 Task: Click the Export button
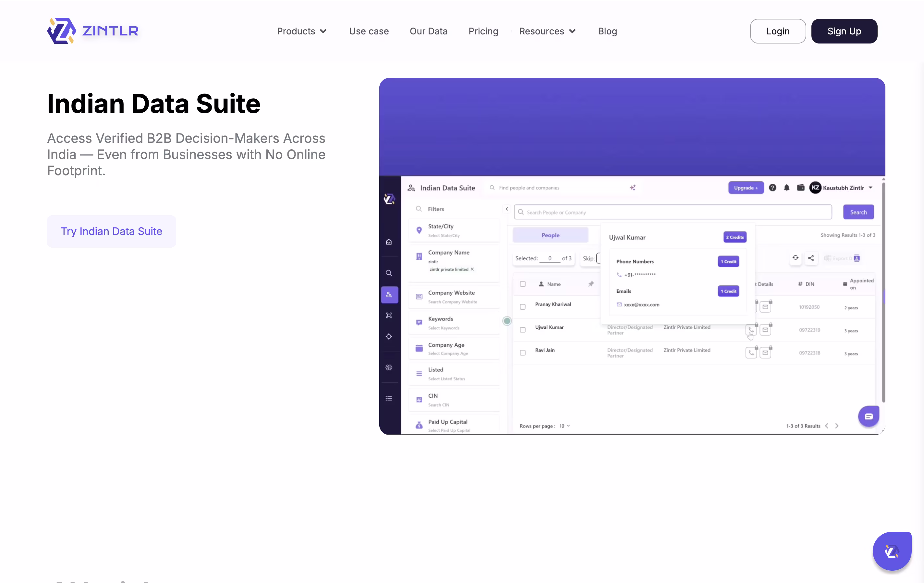tap(842, 258)
